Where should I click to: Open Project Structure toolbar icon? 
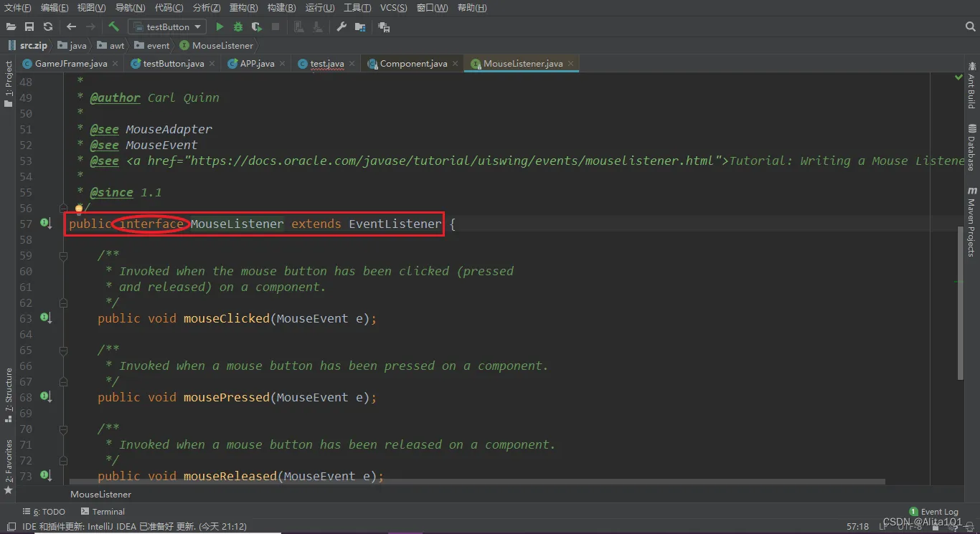[x=360, y=27]
